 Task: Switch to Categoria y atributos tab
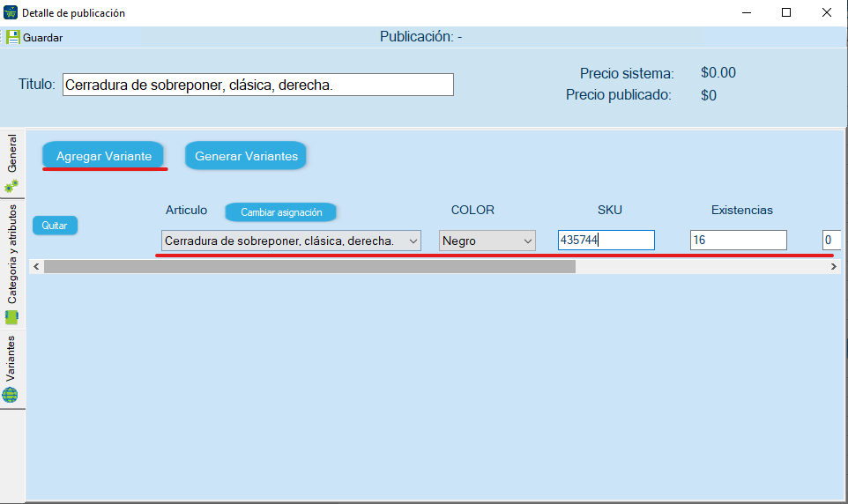pyautogui.click(x=12, y=264)
